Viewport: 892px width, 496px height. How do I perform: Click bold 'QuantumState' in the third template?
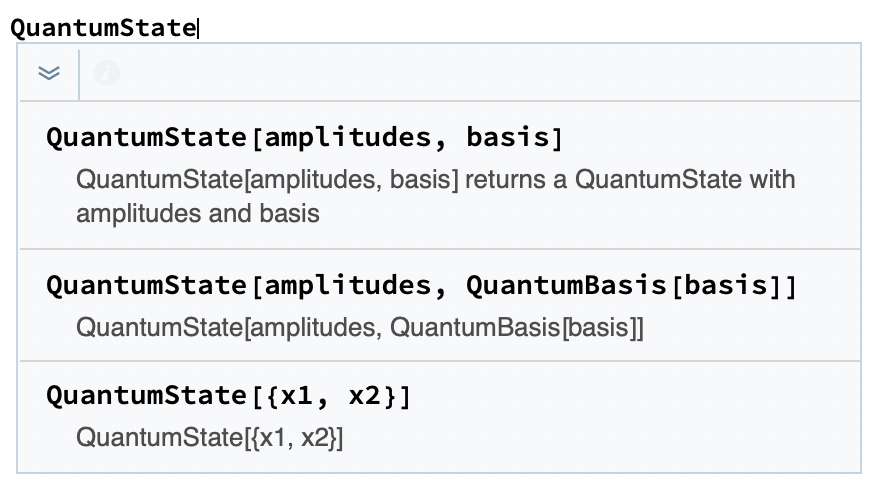point(147,396)
